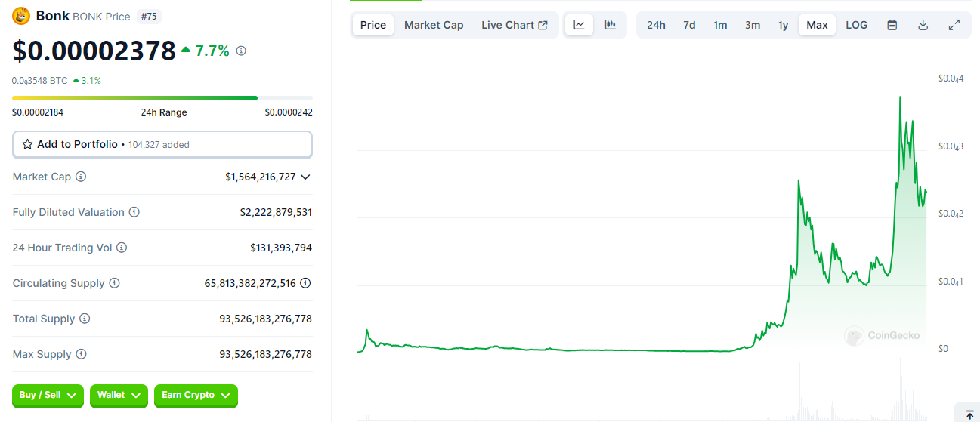
Task: Open the calendar date range picker
Action: 892,25
